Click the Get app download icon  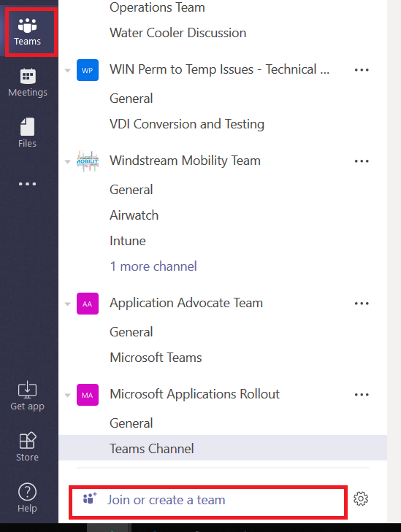point(28,390)
